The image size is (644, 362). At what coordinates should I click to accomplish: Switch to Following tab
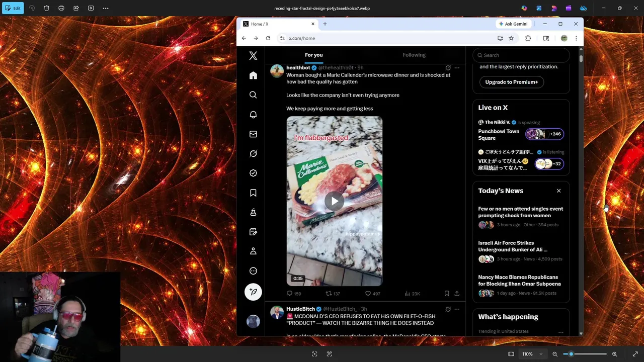click(414, 55)
